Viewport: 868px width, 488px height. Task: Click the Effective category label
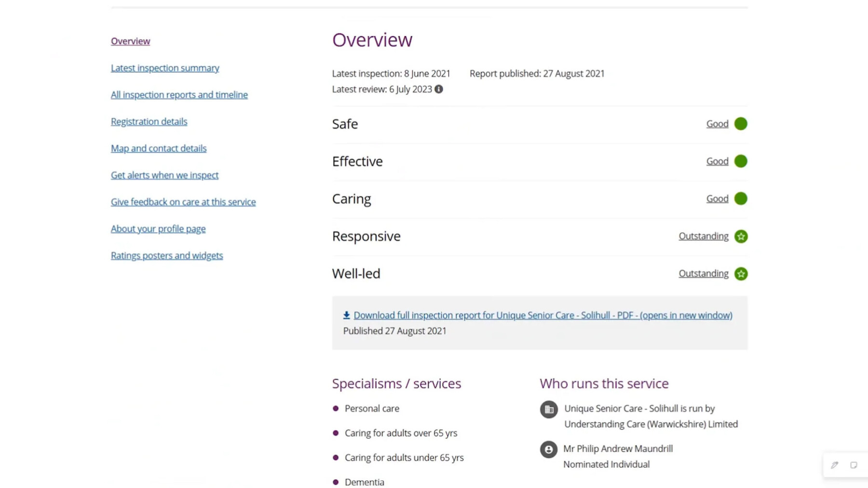pyautogui.click(x=357, y=161)
